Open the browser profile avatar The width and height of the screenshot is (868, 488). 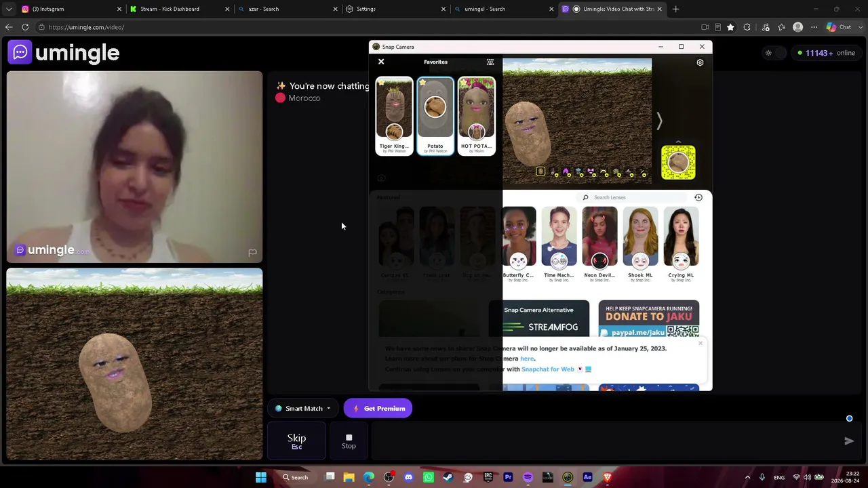click(x=798, y=27)
